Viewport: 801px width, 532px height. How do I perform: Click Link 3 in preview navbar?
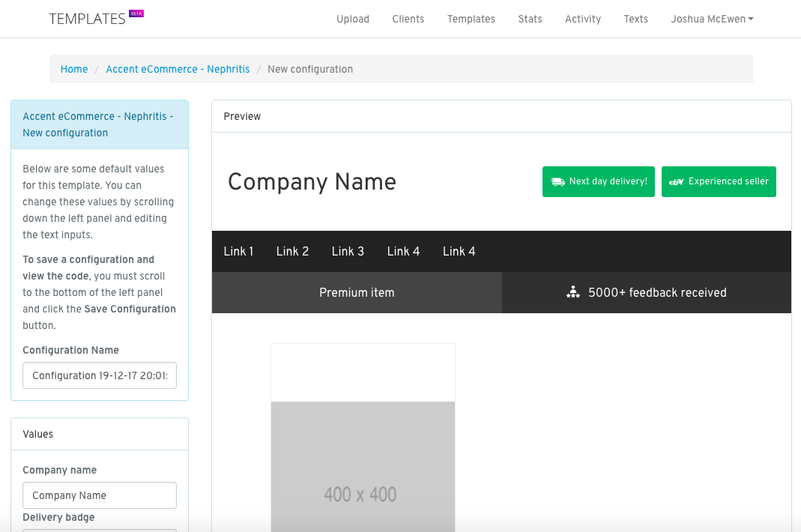(x=348, y=252)
